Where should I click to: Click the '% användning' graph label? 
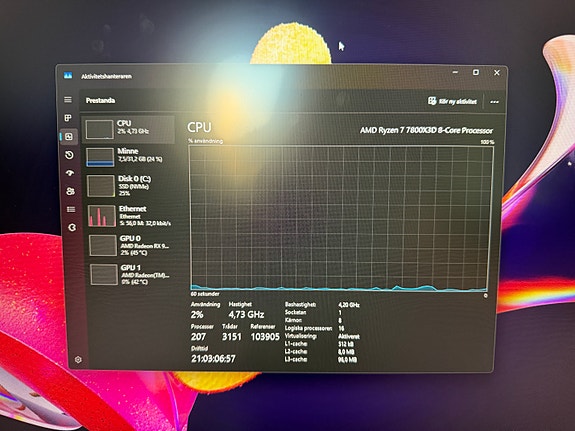(206, 141)
